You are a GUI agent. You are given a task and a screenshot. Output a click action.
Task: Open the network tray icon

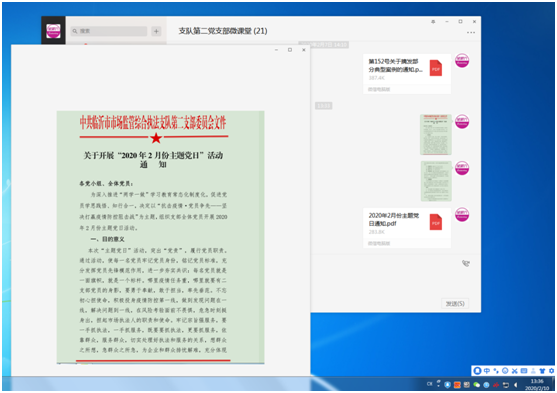505,385
